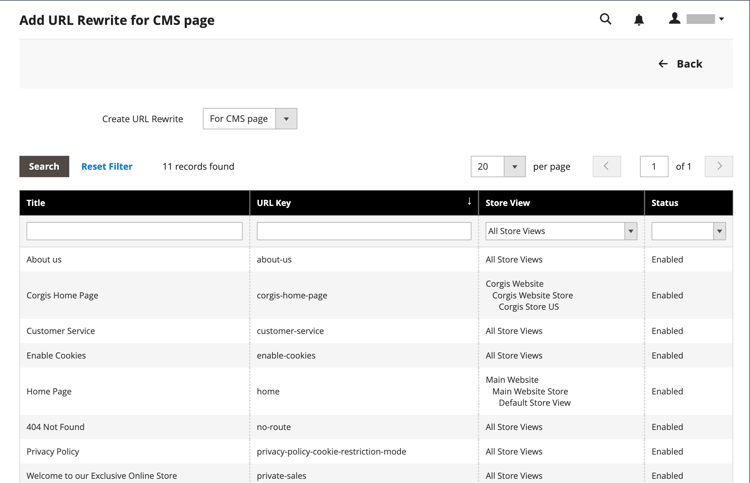Sort by the Title column header
750x483 pixels.
pyautogui.click(x=134, y=203)
